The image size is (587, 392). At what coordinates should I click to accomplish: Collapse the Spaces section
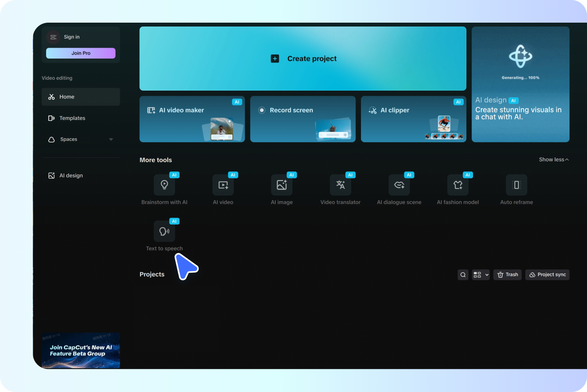(x=111, y=139)
